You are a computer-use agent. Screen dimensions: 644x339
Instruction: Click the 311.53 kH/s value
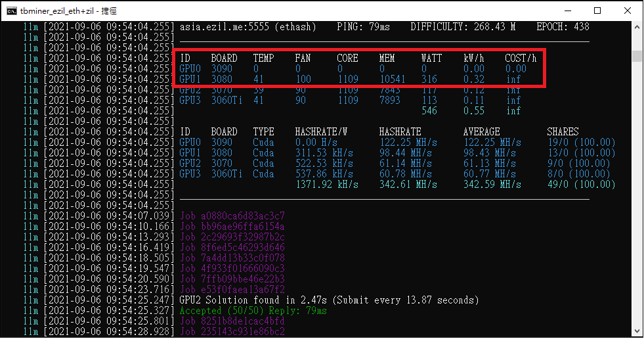point(324,153)
